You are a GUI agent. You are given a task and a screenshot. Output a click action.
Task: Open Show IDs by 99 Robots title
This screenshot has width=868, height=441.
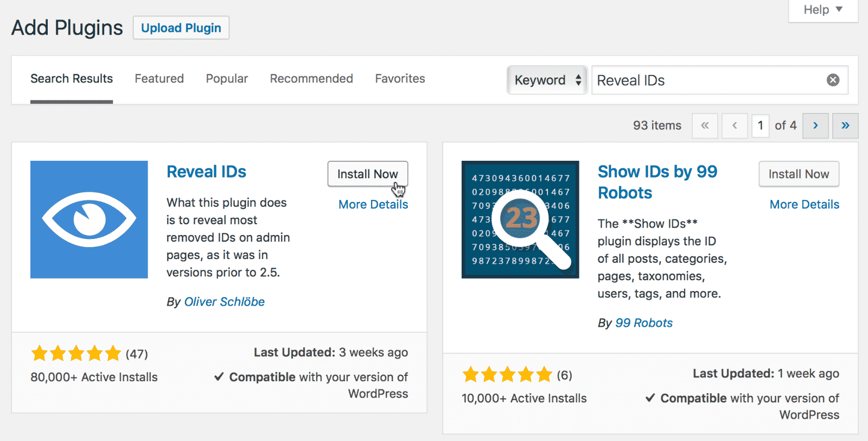click(658, 182)
